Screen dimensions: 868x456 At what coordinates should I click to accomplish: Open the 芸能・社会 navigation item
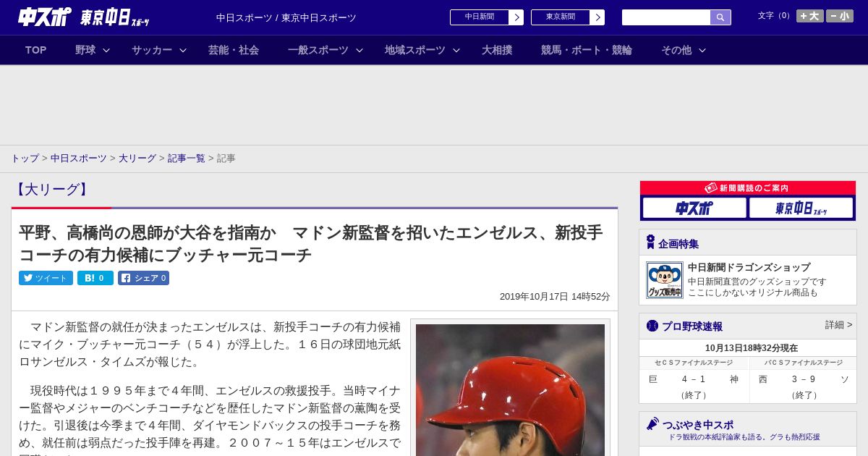[x=234, y=50]
